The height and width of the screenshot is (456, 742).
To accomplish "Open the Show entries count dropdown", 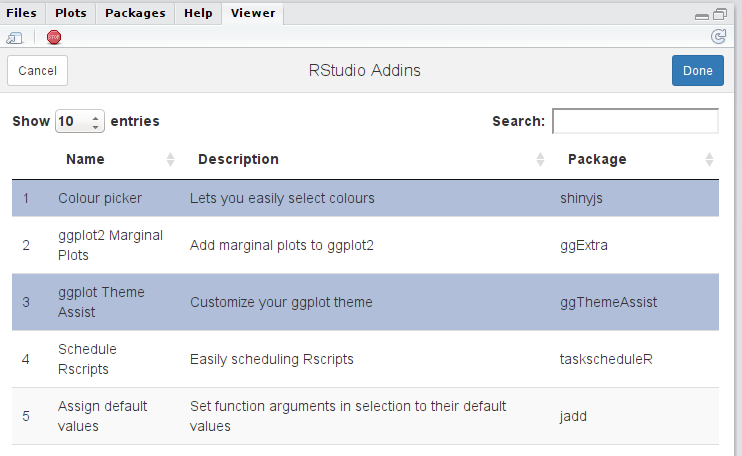I will (80, 121).
